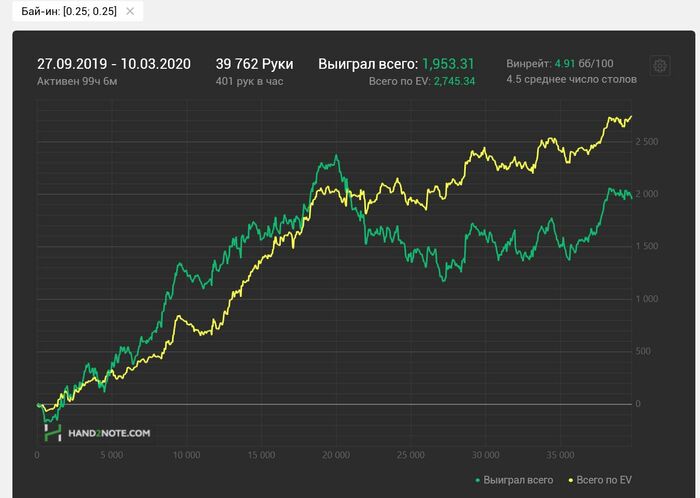Toggle the Всего по EV legend series

click(x=600, y=480)
